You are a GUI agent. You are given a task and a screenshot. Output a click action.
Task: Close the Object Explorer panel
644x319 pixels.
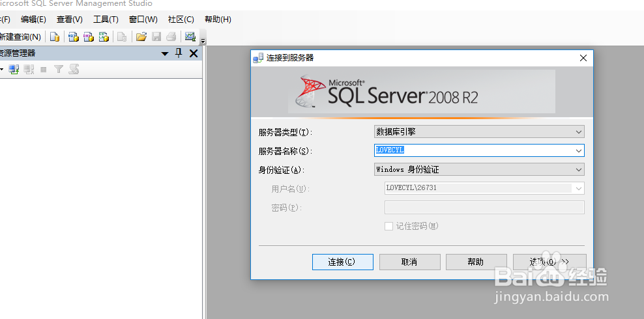tap(194, 53)
